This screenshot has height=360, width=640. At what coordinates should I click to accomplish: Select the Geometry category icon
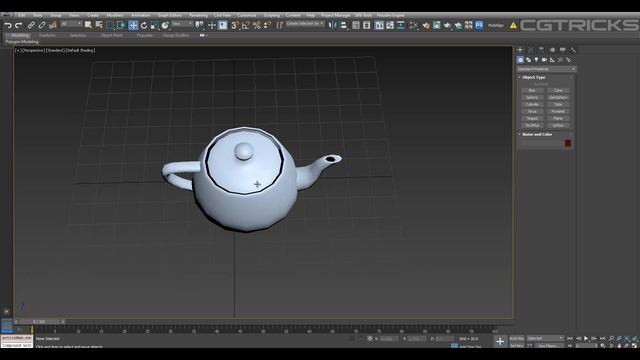(520, 60)
